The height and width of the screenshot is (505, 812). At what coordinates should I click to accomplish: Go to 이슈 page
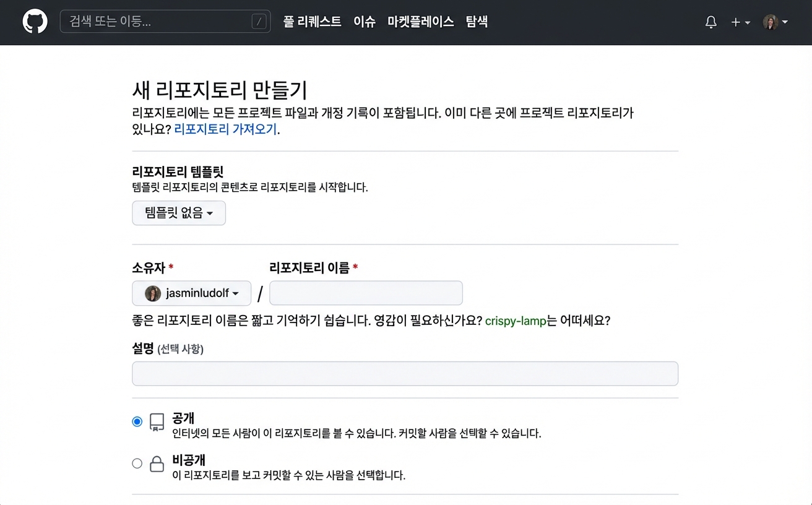[x=365, y=22]
